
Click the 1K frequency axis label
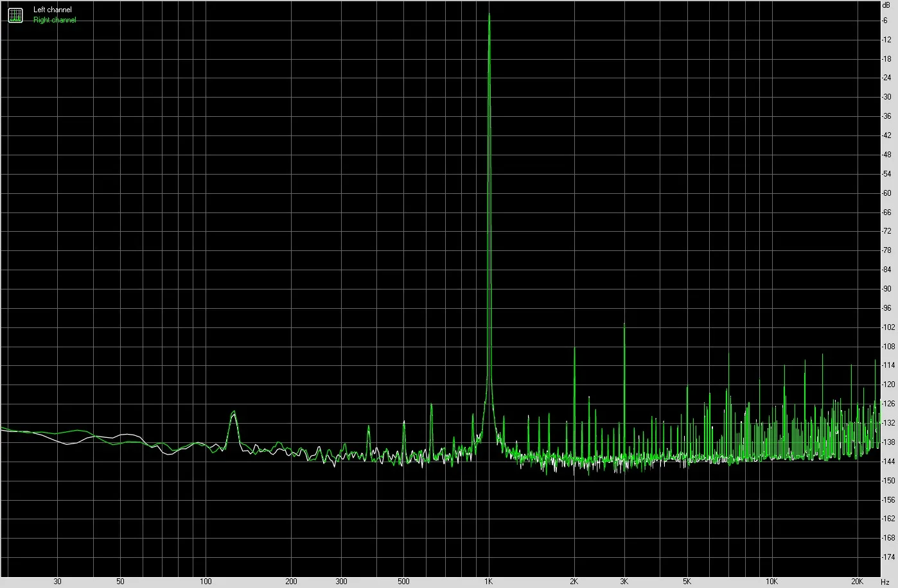tap(488, 582)
